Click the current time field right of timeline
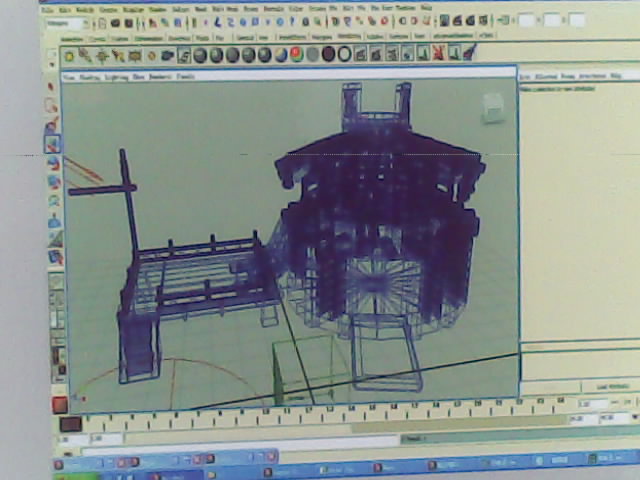 click(594, 404)
